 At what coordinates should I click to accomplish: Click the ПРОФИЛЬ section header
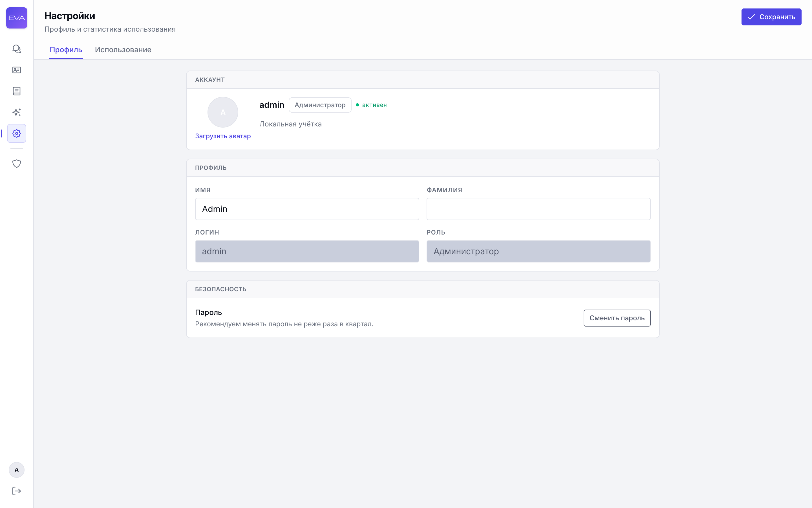[211, 168]
